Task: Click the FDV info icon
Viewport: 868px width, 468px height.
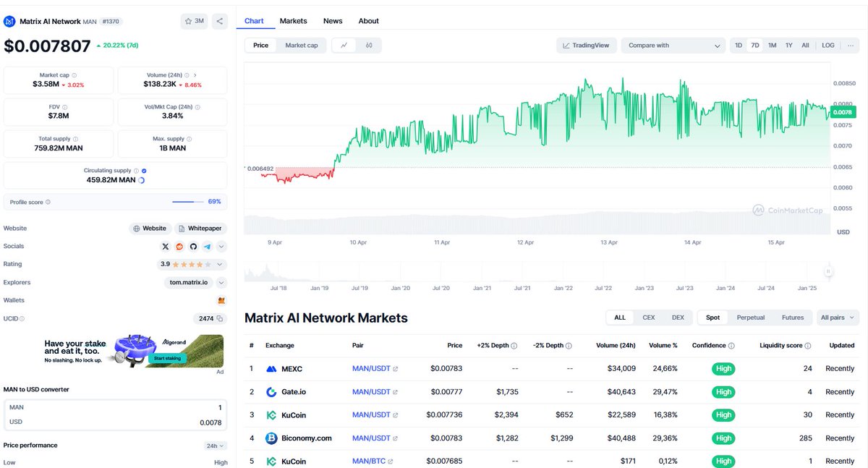Action: click(65, 106)
